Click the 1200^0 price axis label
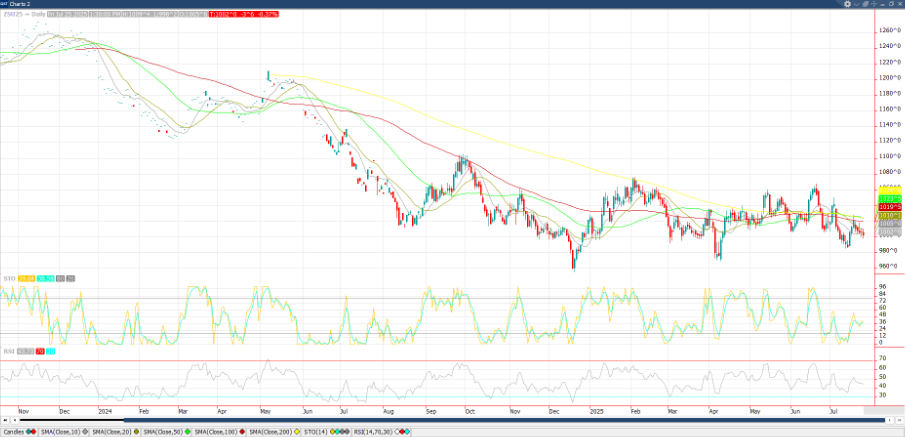Viewport: 906px width, 438px height. 890,77
